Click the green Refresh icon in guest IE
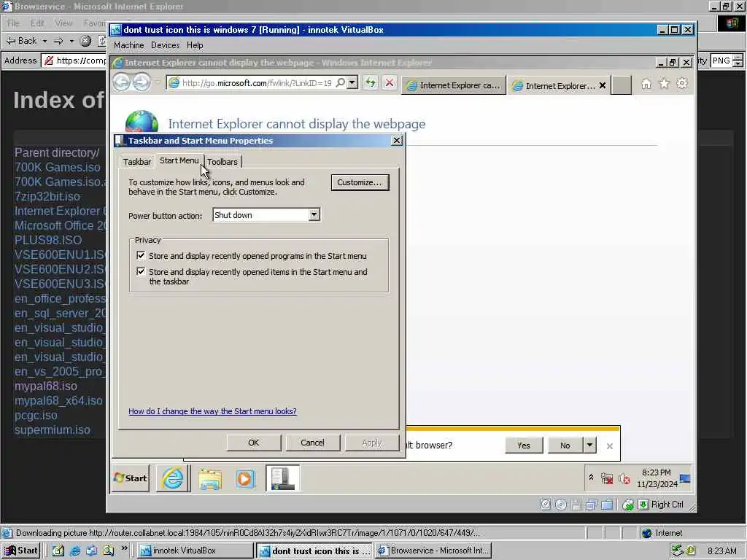Screen dimensions: 747x560 coord(370,83)
